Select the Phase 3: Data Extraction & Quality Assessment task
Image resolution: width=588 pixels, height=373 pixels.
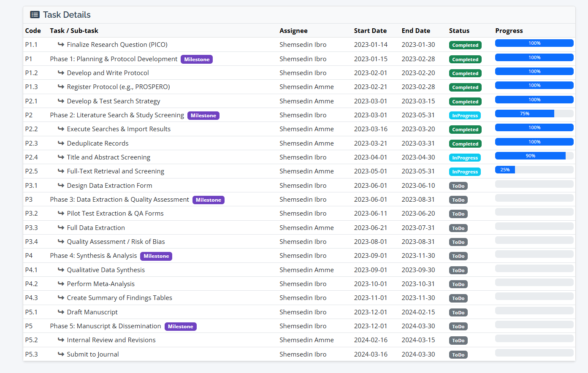click(119, 199)
